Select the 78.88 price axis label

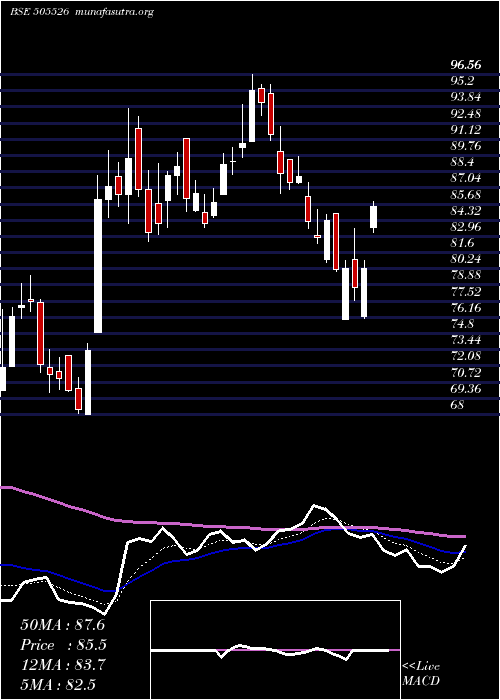coord(466,275)
